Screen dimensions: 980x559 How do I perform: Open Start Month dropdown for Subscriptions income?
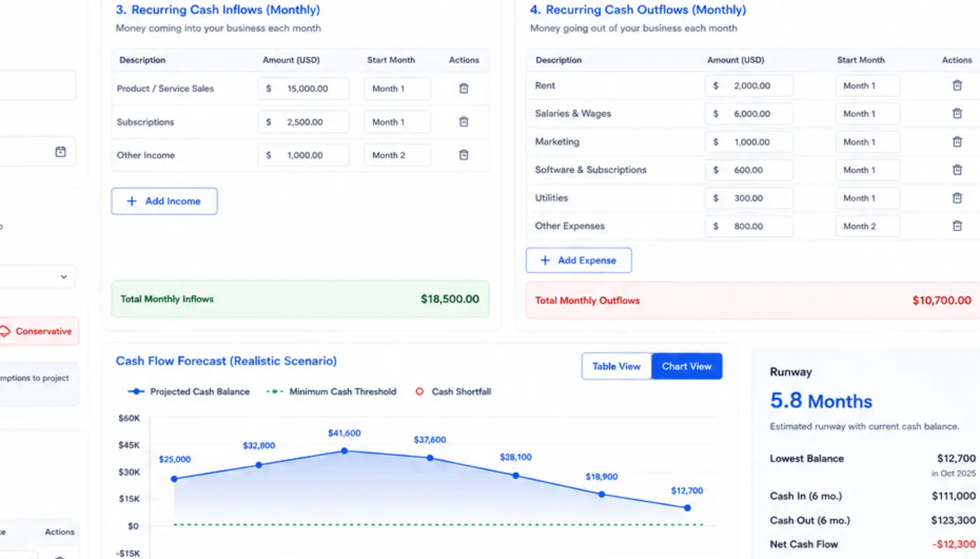[x=397, y=122]
